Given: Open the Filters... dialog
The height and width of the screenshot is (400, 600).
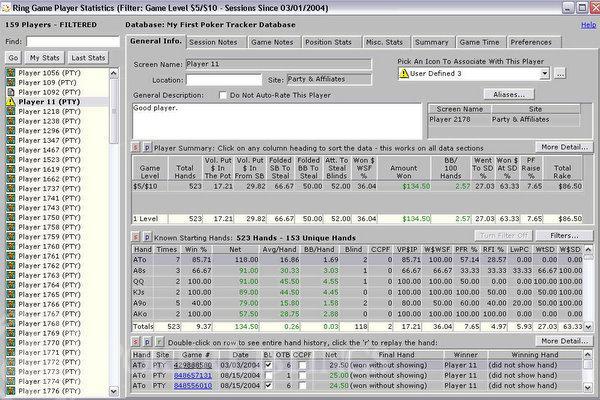Looking at the screenshot, I should pyautogui.click(x=564, y=235).
